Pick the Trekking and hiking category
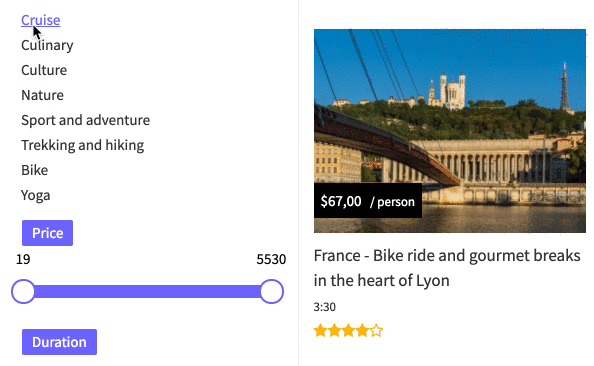The image size is (594, 366). click(83, 145)
